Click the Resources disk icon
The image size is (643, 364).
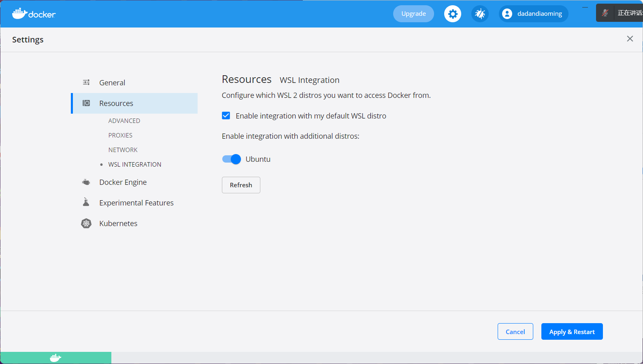[86, 103]
